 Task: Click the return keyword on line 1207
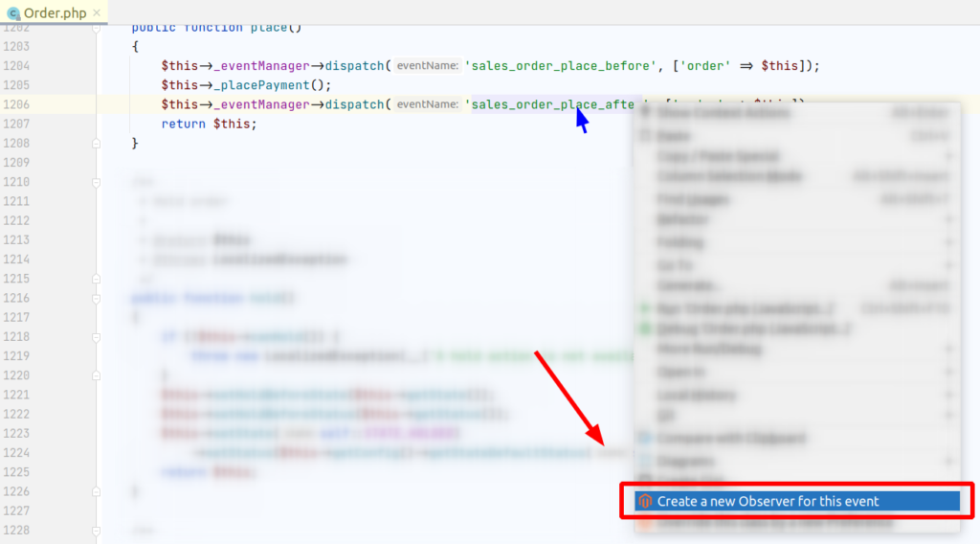(x=184, y=124)
